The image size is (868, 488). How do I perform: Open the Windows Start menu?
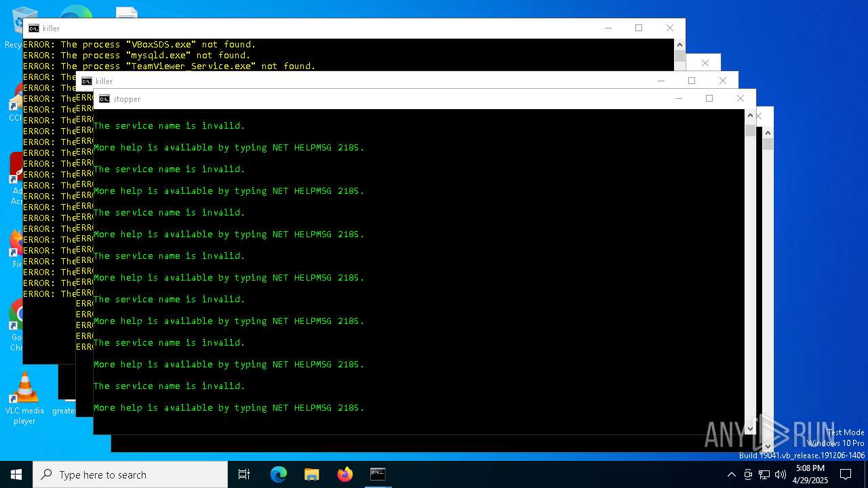[16, 474]
